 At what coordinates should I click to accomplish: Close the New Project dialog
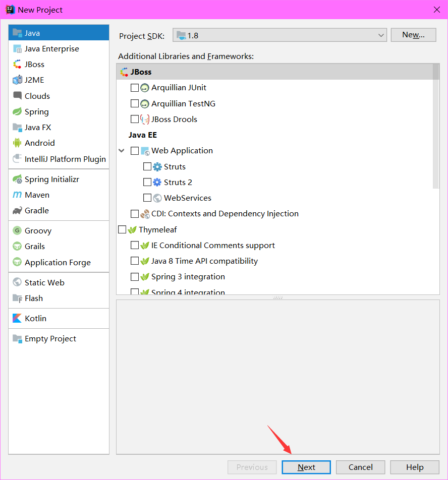tap(437, 10)
